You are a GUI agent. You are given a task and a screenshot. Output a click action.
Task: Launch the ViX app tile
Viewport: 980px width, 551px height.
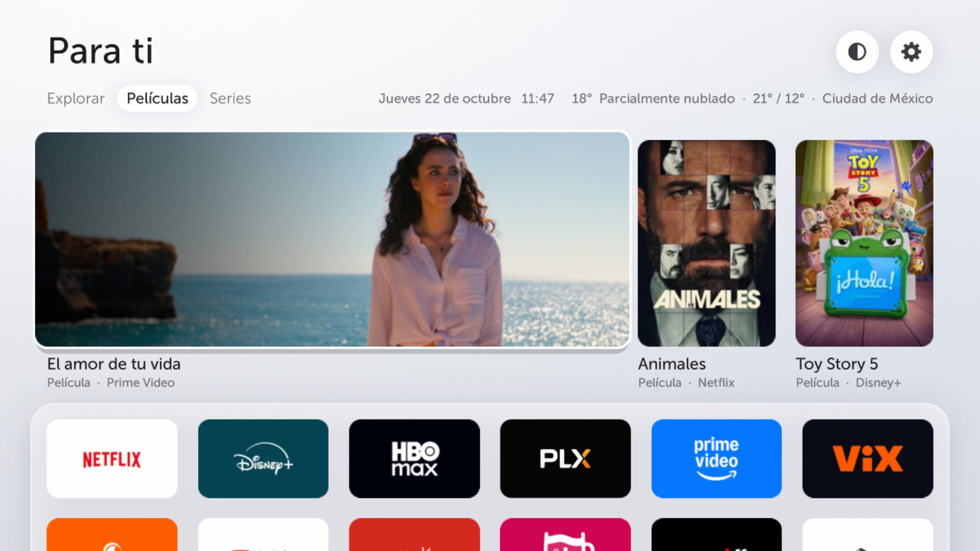pyautogui.click(x=868, y=459)
